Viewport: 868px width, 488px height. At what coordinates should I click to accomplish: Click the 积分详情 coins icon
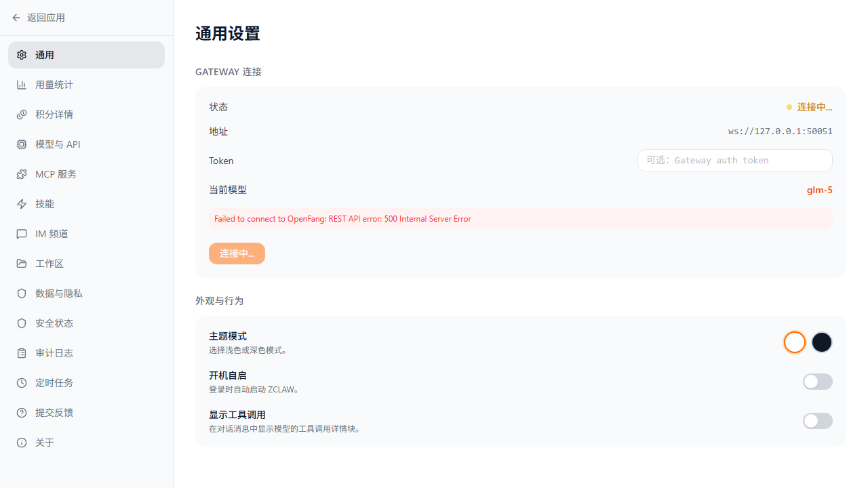[x=22, y=115]
